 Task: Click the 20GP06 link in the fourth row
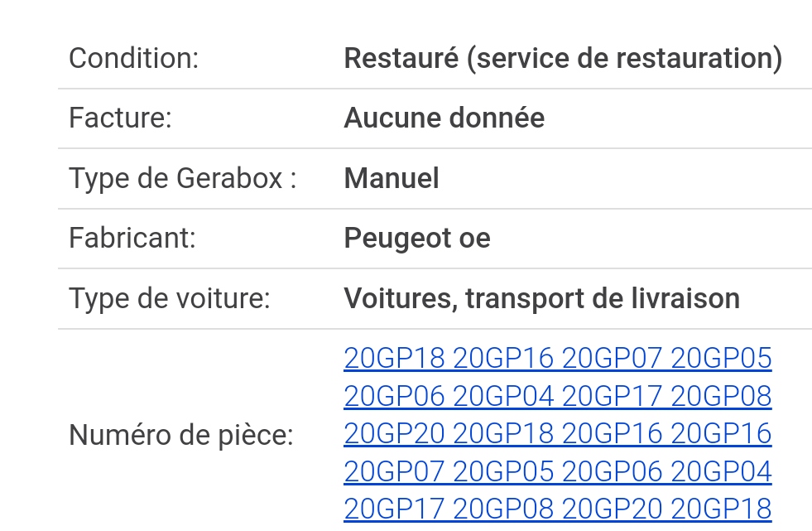coord(612,471)
